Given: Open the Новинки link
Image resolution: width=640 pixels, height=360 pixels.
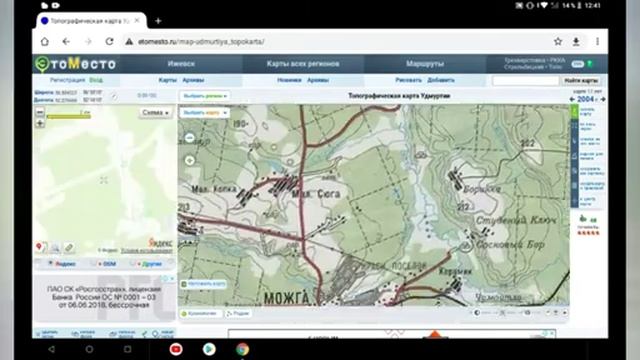Looking at the screenshot, I should pyautogui.click(x=289, y=80).
